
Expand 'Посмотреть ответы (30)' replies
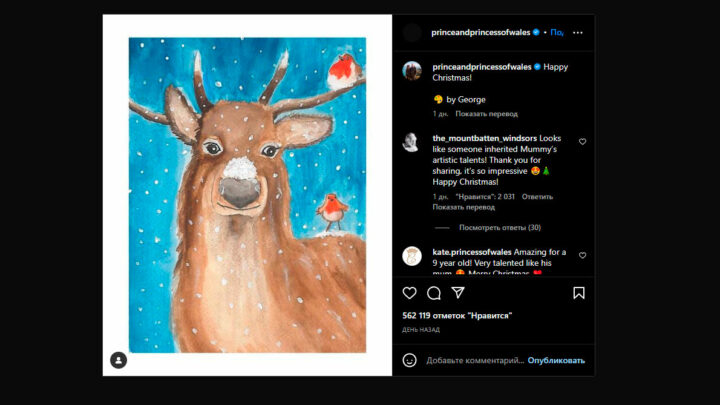(500, 227)
